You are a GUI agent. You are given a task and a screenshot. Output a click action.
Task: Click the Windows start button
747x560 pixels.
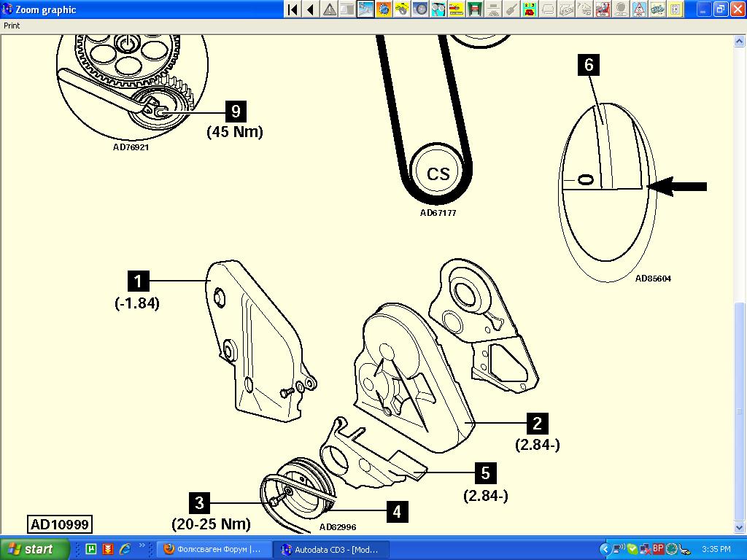[x=35, y=549]
